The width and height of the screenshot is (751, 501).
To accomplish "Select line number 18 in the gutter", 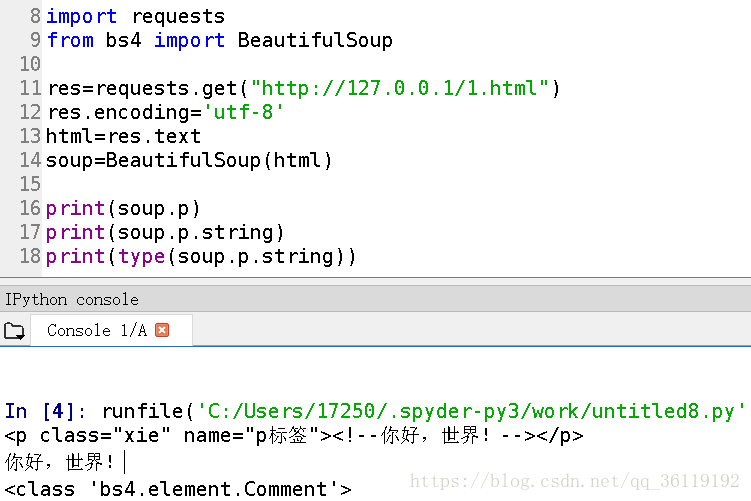I will [x=30, y=256].
